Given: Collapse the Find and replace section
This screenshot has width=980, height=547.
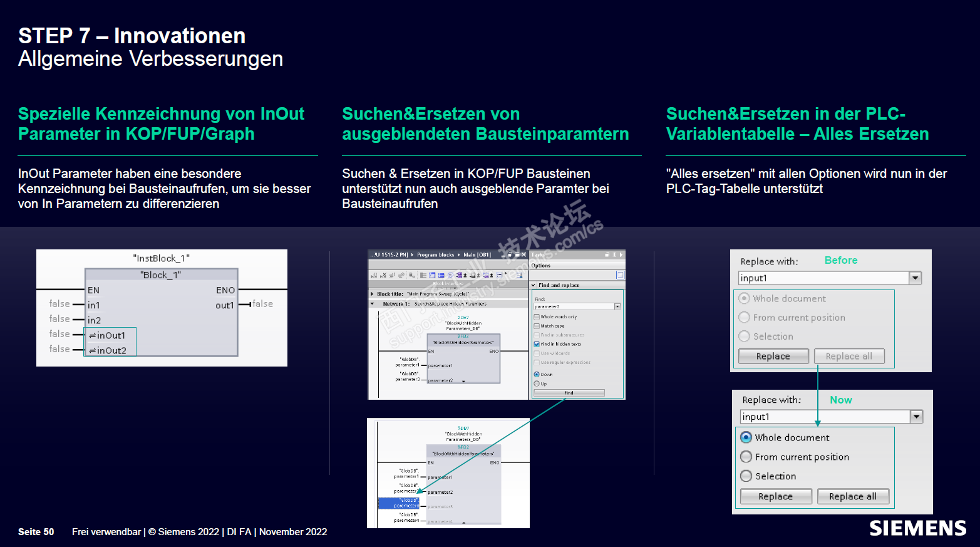Looking at the screenshot, I should pyautogui.click(x=534, y=285).
